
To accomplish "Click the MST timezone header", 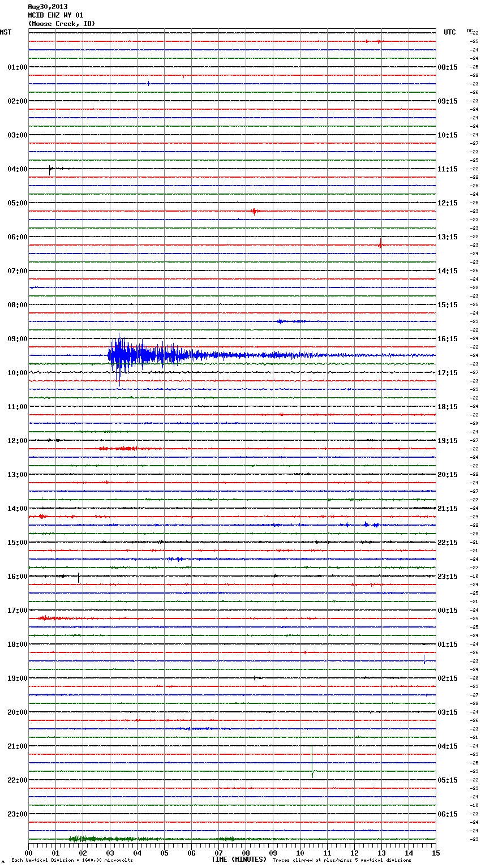I will coord(6,32).
